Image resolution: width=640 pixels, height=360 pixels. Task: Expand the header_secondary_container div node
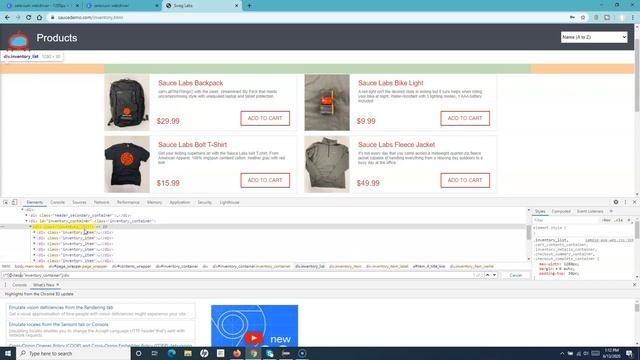coord(27,215)
